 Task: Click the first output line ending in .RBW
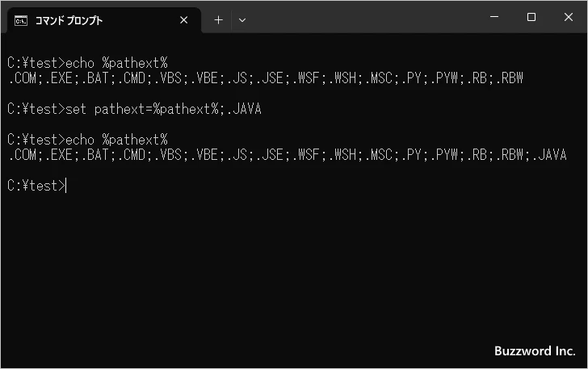265,78
